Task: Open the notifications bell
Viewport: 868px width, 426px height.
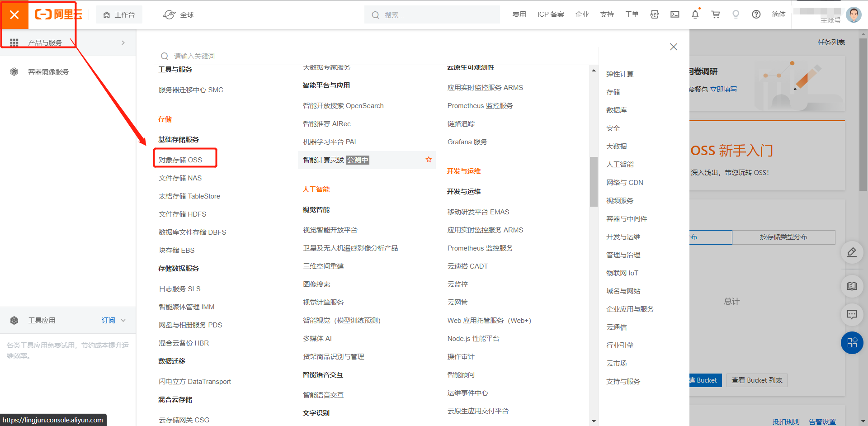Action: click(x=695, y=14)
